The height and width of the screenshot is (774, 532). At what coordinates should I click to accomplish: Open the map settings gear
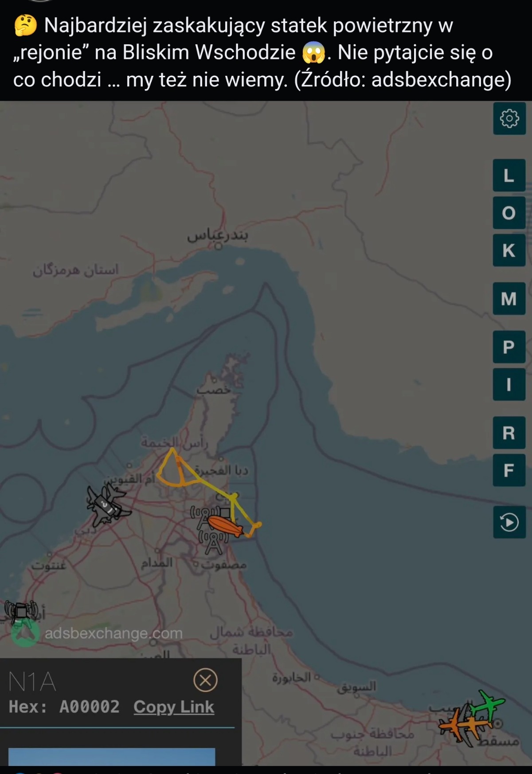[x=509, y=118]
